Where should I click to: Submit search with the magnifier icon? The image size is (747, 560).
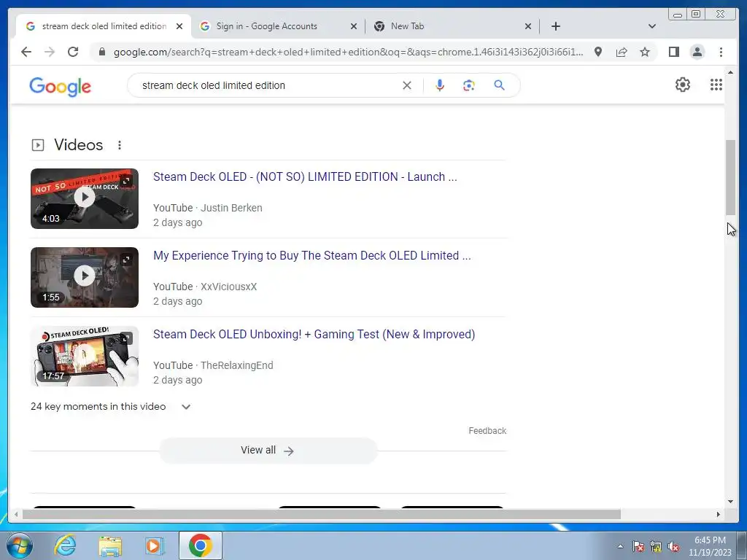(499, 85)
